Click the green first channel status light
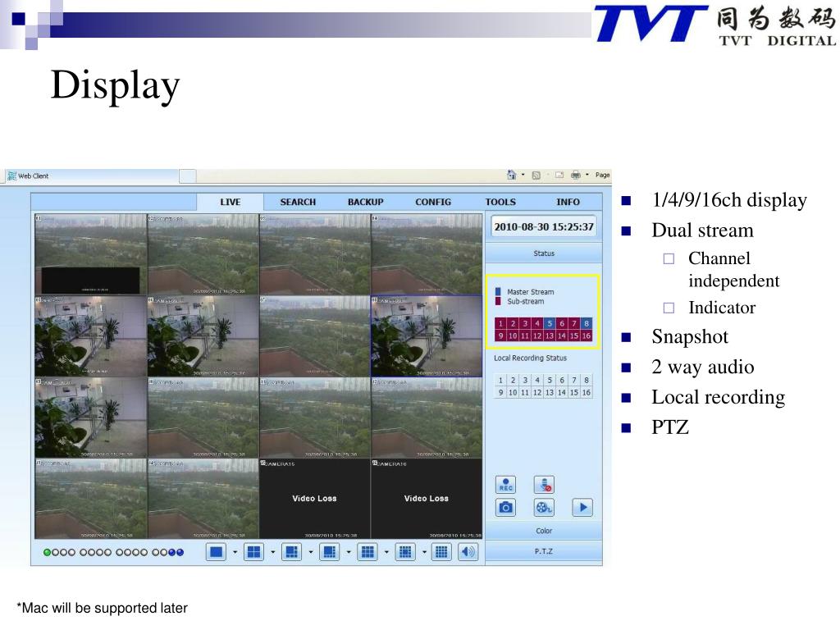This screenshot has width=840, height=630. point(47,552)
